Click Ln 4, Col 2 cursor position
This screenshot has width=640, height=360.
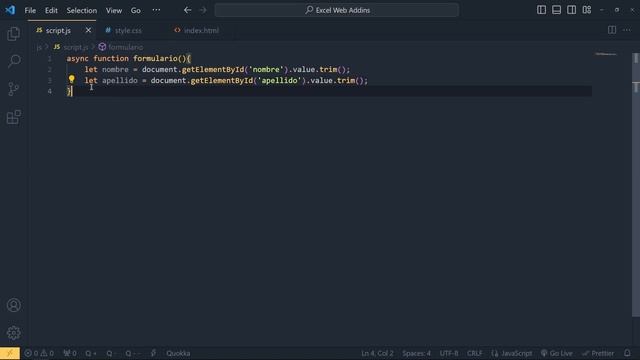[x=377, y=353]
